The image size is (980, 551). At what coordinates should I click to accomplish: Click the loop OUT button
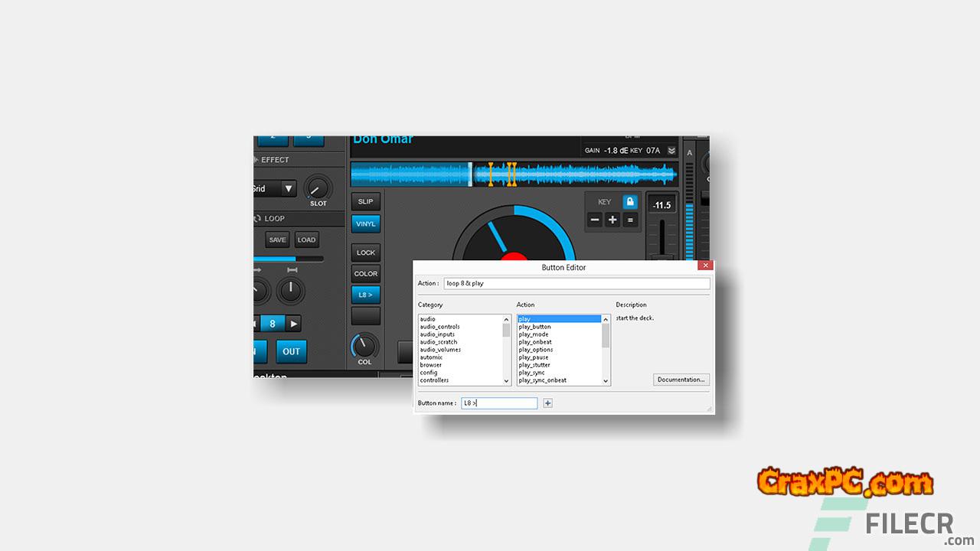(x=292, y=351)
